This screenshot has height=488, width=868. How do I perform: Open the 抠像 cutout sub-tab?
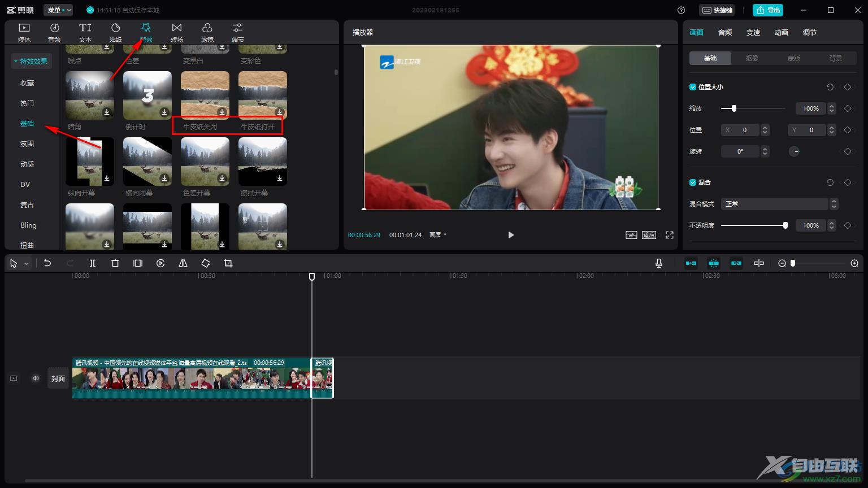pyautogui.click(x=752, y=58)
